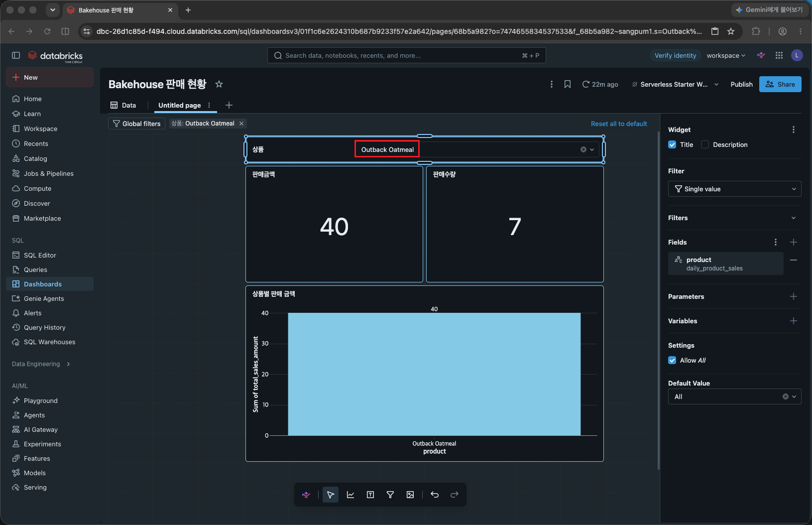Open the Default Value dropdown
This screenshot has height=525, width=812.
point(734,396)
